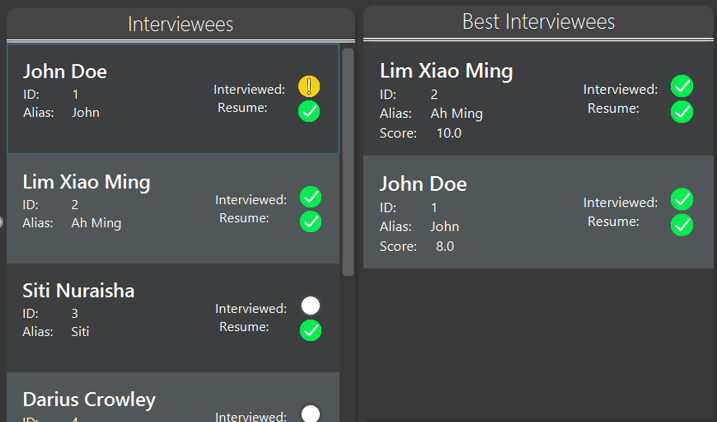This screenshot has height=422, width=717.
Task: Click Siti Nuraisha's green resume checkmark
Action: click(x=310, y=331)
